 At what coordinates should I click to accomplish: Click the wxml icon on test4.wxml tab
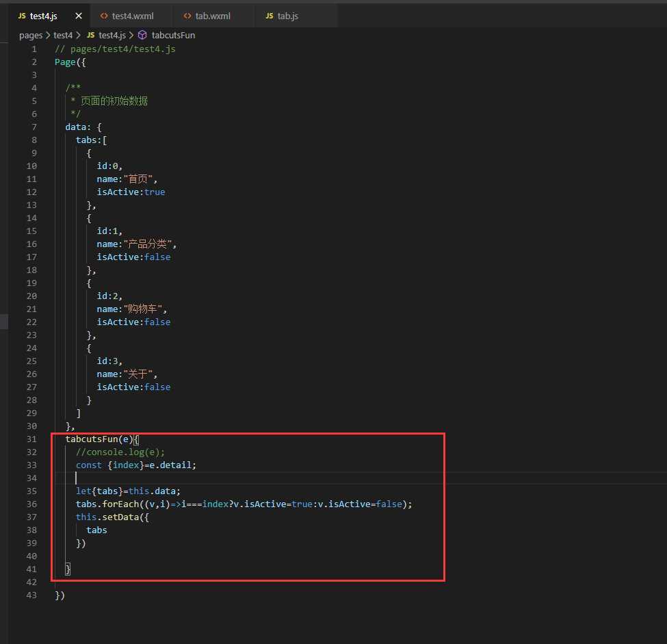pyautogui.click(x=104, y=16)
